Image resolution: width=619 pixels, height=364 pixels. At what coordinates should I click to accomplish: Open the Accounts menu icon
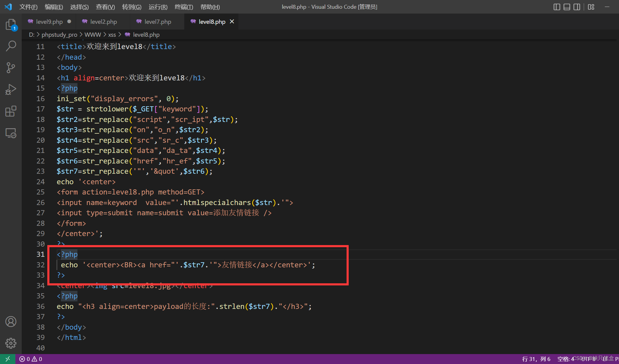[11, 322]
